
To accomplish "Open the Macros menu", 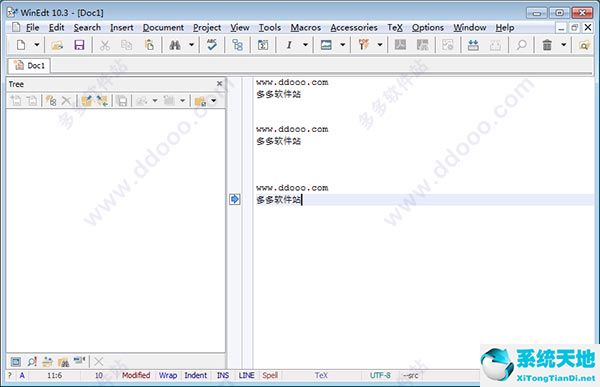I will coord(305,28).
